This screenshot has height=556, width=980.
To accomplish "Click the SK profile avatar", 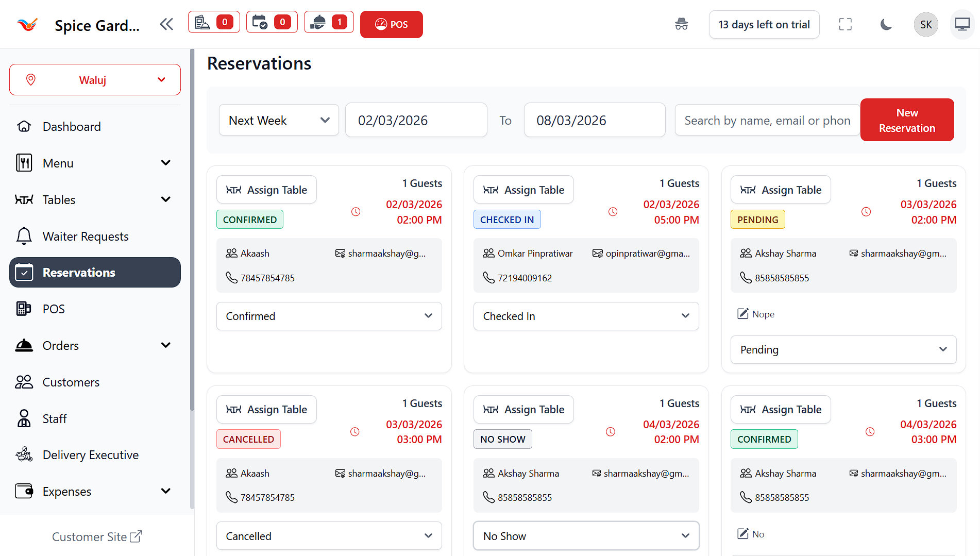I will (x=925, y=24).
